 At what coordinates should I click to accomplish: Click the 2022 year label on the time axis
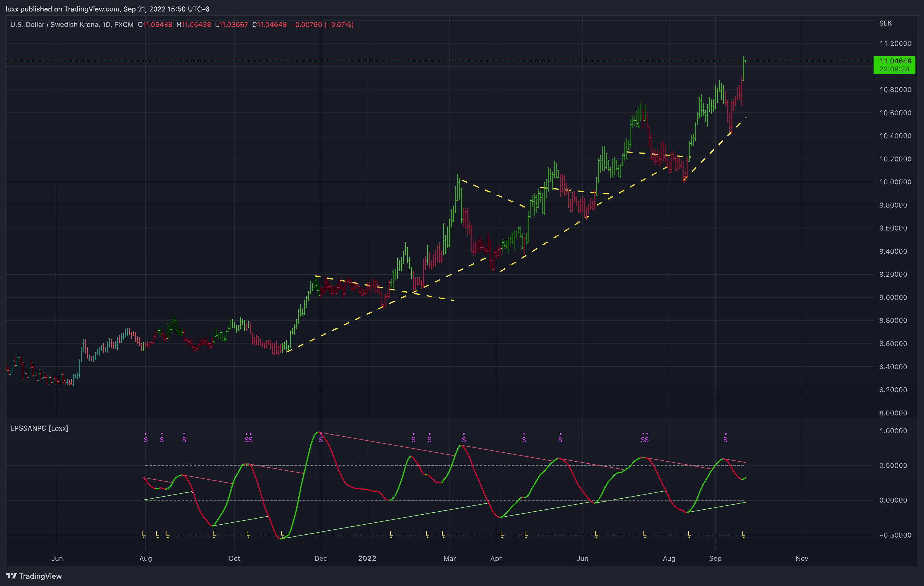[367, 558]
